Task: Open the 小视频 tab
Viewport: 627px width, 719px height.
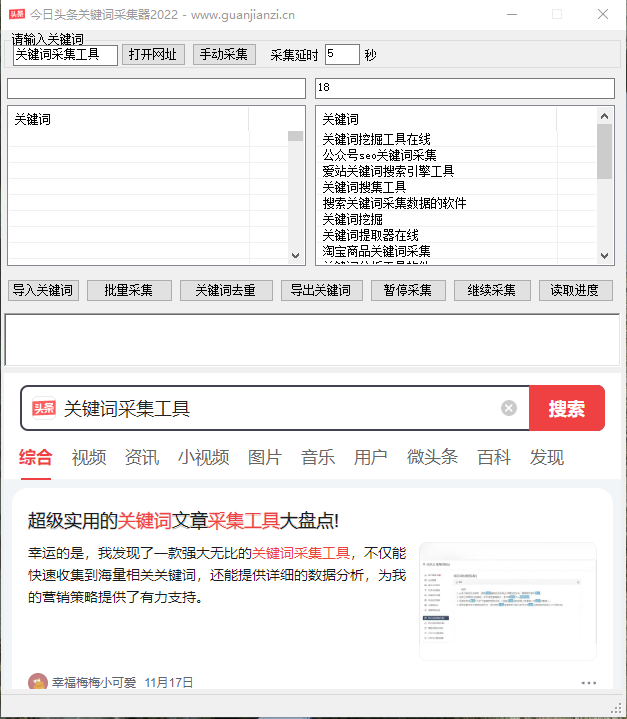Action: (x=204, y=457)
